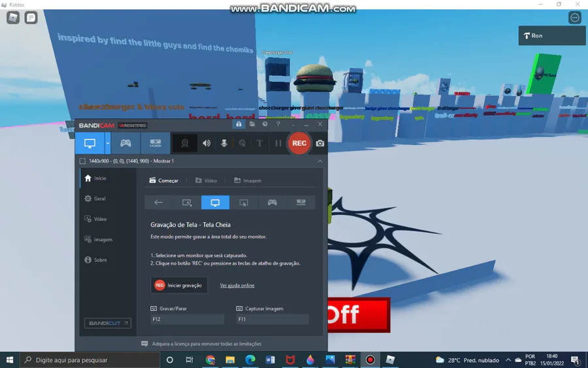Select the Começar tab

tap(163, 180)
